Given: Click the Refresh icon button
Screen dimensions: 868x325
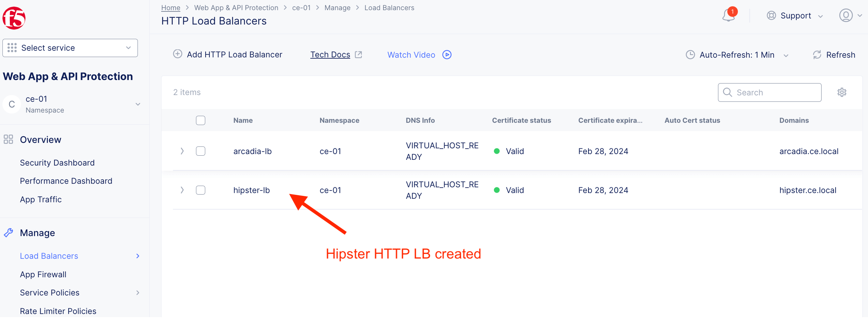Looking at the screenshot, I should click(x=817, y=55).
